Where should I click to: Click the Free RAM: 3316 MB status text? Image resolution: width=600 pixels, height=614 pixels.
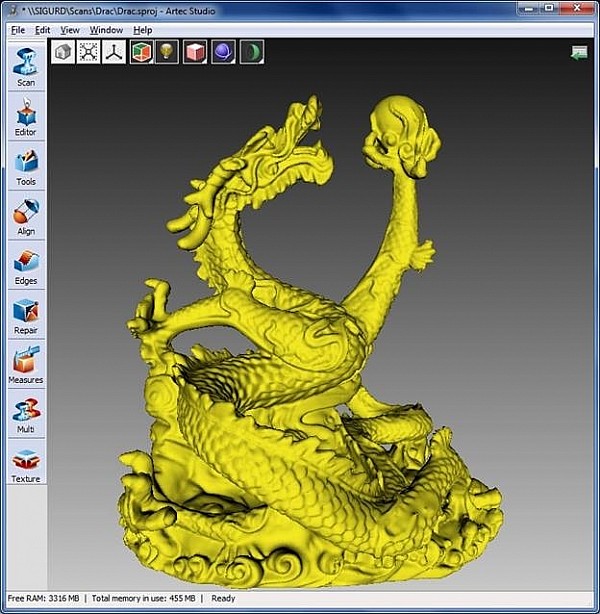click(43, 598)
